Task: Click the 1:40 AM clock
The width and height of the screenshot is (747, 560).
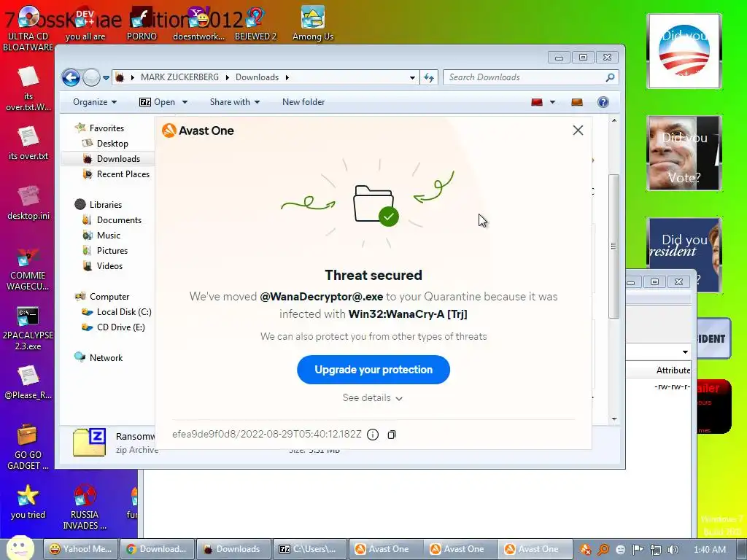Action: point(709,550)
